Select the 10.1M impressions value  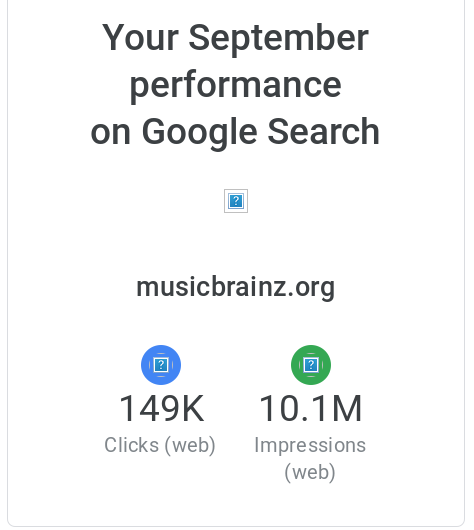click(x=311, y=408)
